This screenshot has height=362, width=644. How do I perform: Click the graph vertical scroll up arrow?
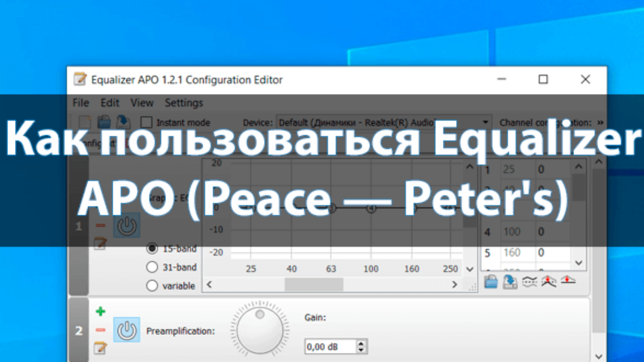(470, 166)
